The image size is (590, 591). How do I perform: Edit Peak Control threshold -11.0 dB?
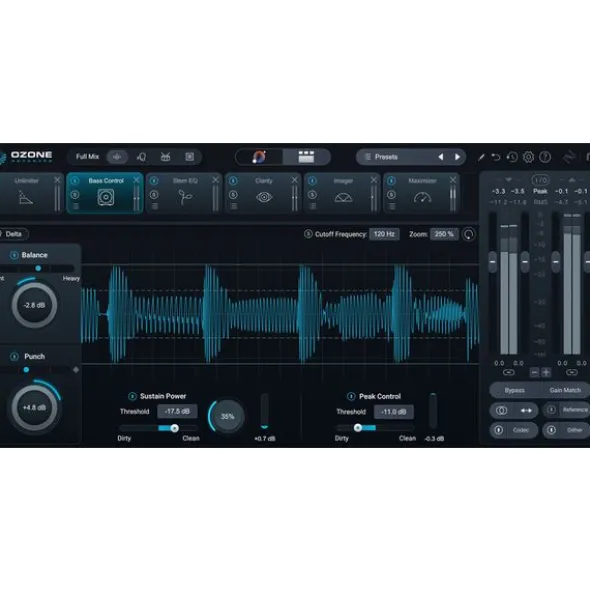(x=394, y=412)
